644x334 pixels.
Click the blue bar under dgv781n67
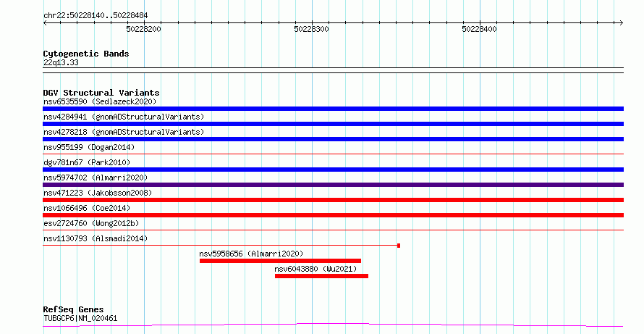tap(333, 170)
